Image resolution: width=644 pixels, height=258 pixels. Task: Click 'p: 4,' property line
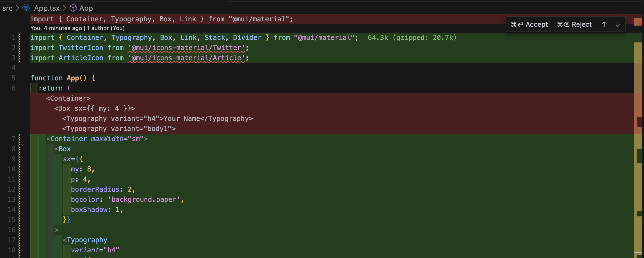(x=81, y=179)
